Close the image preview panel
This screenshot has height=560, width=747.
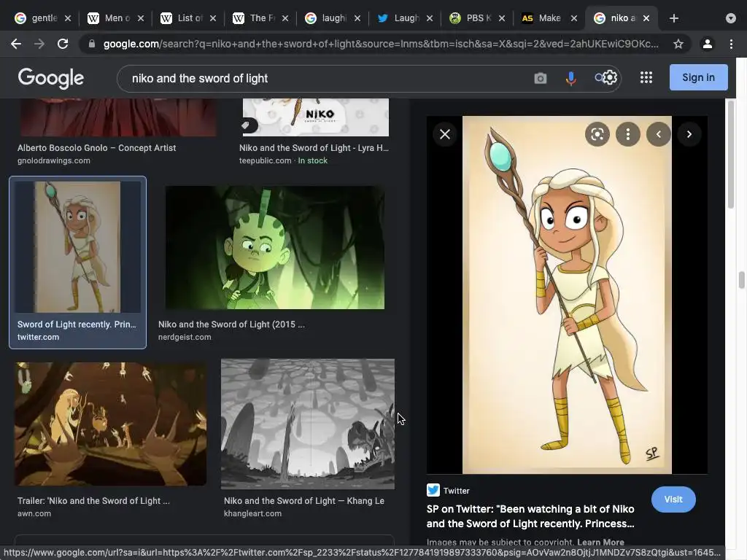(445, 134)
